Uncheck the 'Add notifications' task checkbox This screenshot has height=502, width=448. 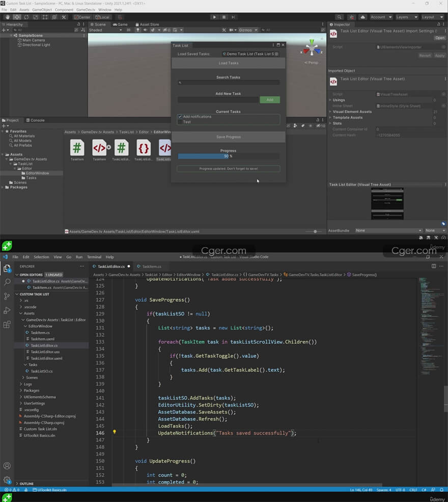(x=180, y=117)
